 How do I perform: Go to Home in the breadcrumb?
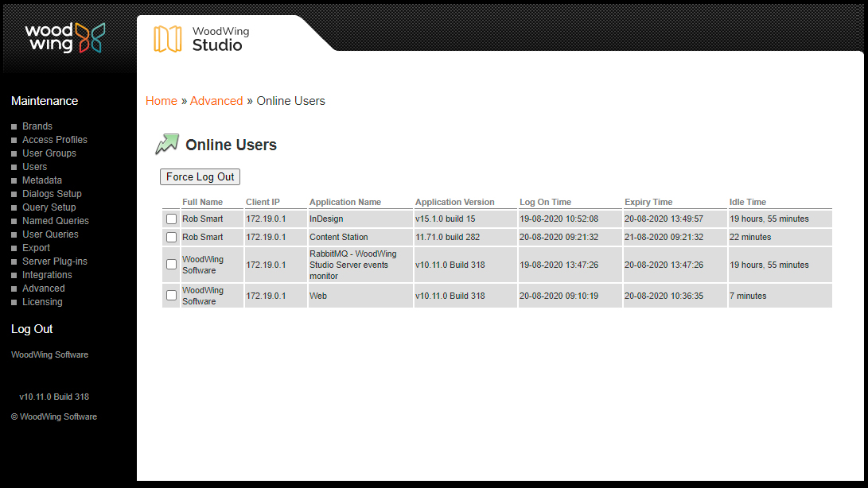[x=161, y=101]
